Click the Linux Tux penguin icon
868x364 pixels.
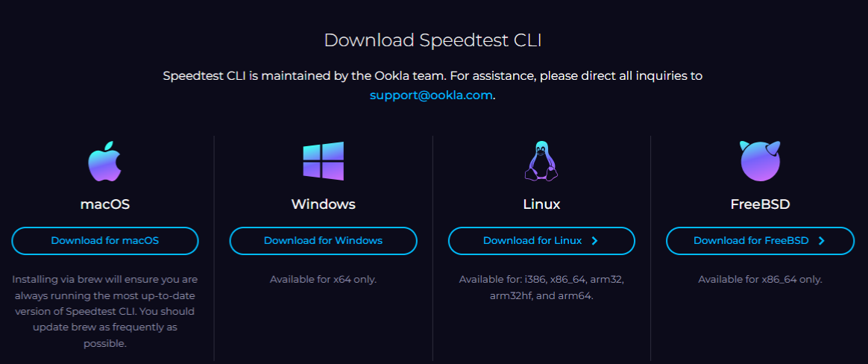pyautogui.click(x=541, y=161)
